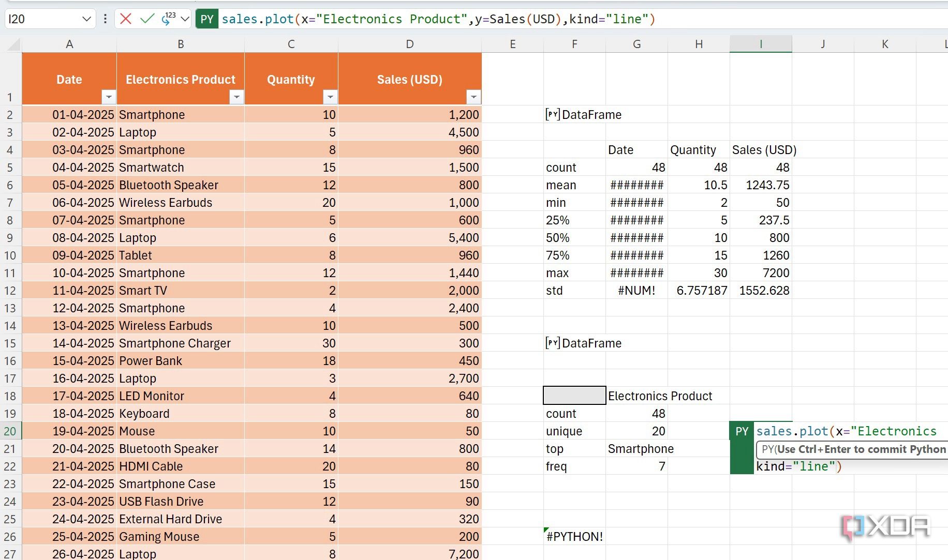Select the #PYTHON! error cell
948x560 pixels.
coord(574,537)
